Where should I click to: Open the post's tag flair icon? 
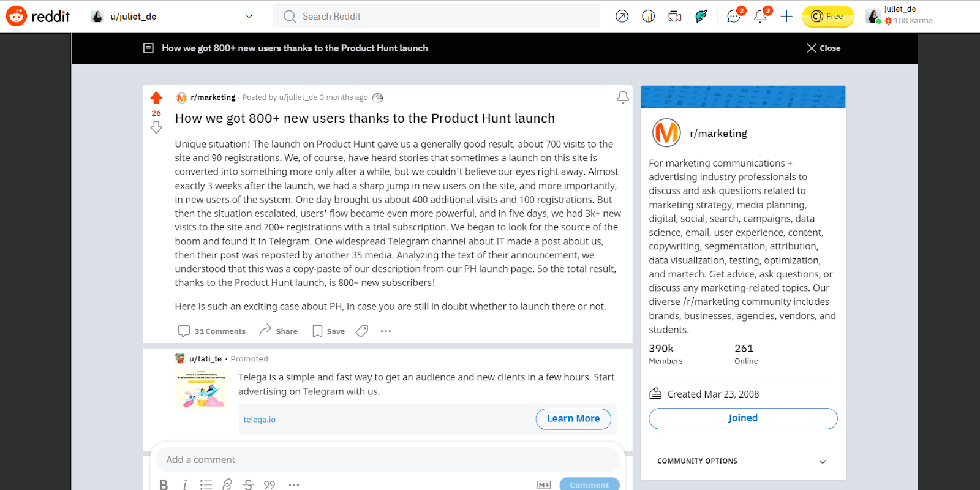point(362,331)
